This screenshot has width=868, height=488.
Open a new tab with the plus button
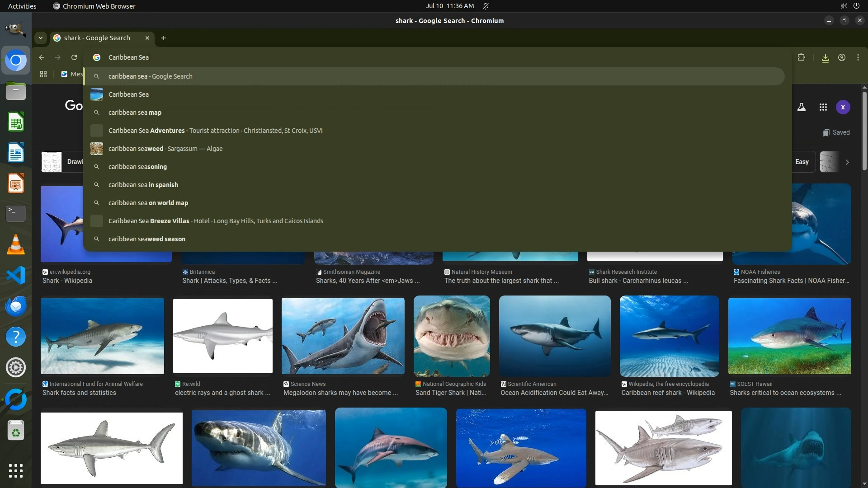tap(164, 38)
